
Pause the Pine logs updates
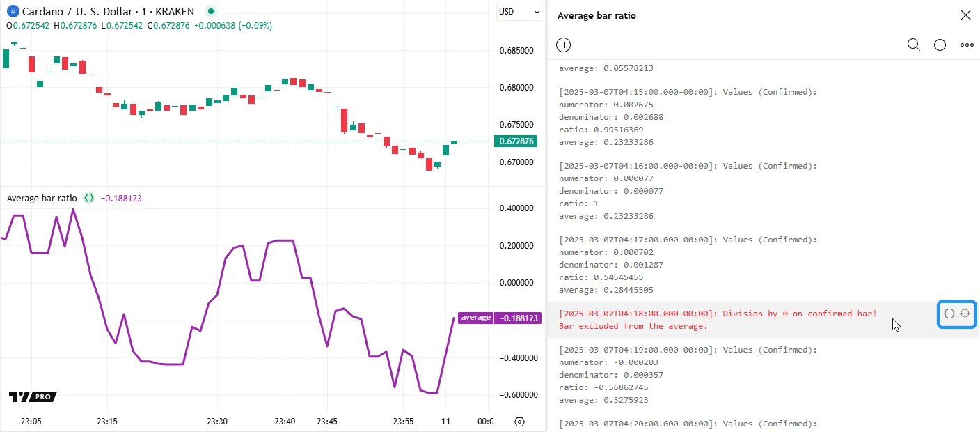[x=564, y=45]
